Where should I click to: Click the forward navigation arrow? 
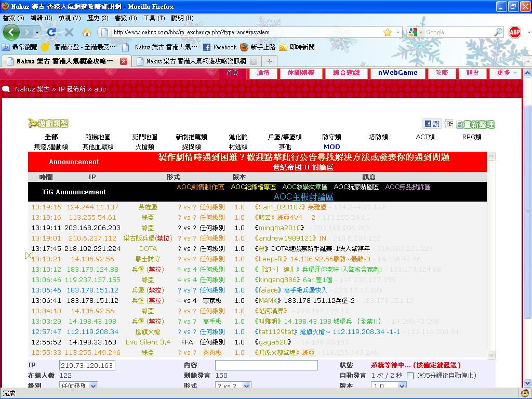tap(26, 33)
